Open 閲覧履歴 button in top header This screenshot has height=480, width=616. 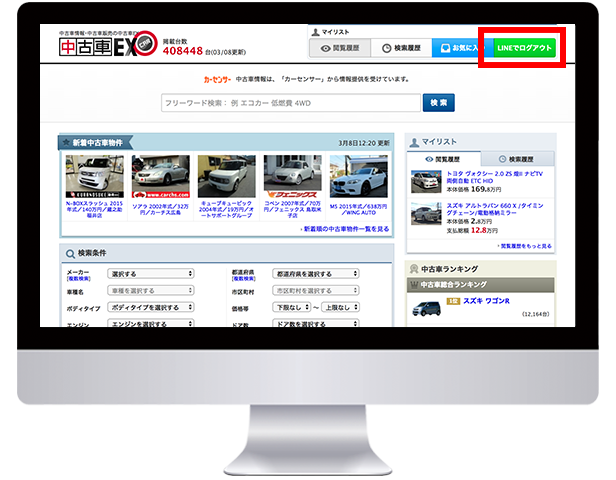[338, 48]
